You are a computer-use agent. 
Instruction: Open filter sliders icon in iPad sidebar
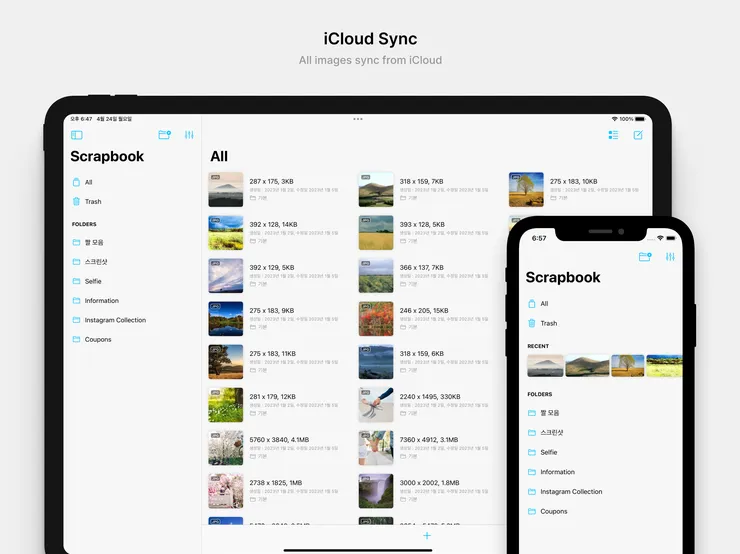click(189, 135)
